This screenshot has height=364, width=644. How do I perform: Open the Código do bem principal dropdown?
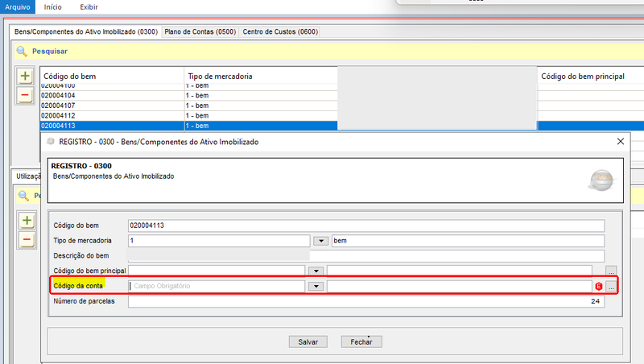click(x=316, y=271)
